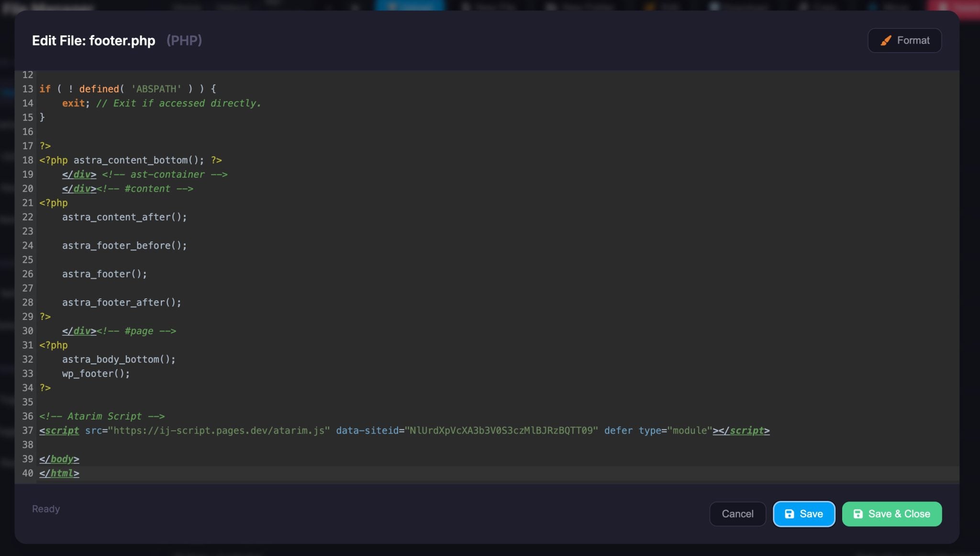Click the astra_footer_before() call
Viewport: 980px width, 556px height.
[x=124, y=246]
